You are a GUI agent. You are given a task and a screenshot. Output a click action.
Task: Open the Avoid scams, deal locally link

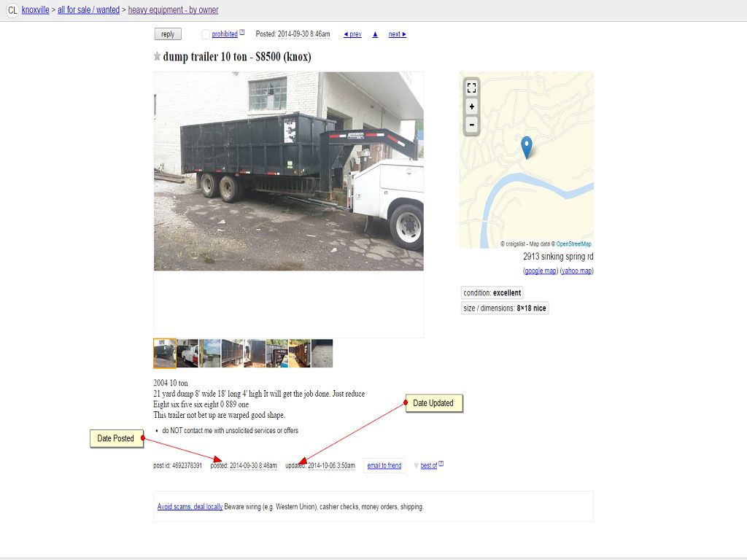tap(190, 507)
